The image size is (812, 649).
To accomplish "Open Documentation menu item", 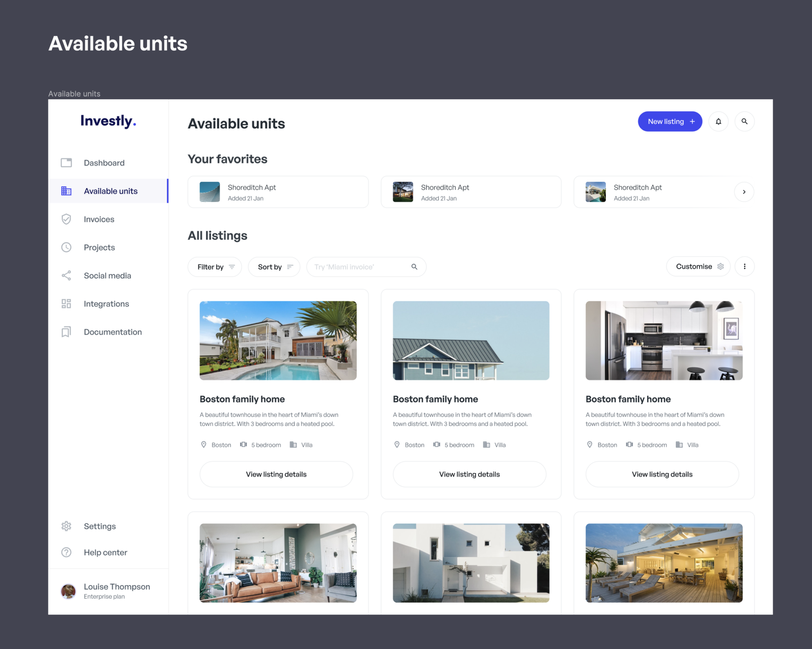I will 108,332.
